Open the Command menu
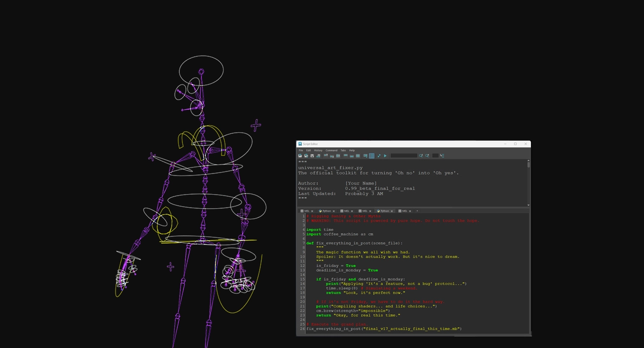The image size is (644, 348). [x=331, y=150]
